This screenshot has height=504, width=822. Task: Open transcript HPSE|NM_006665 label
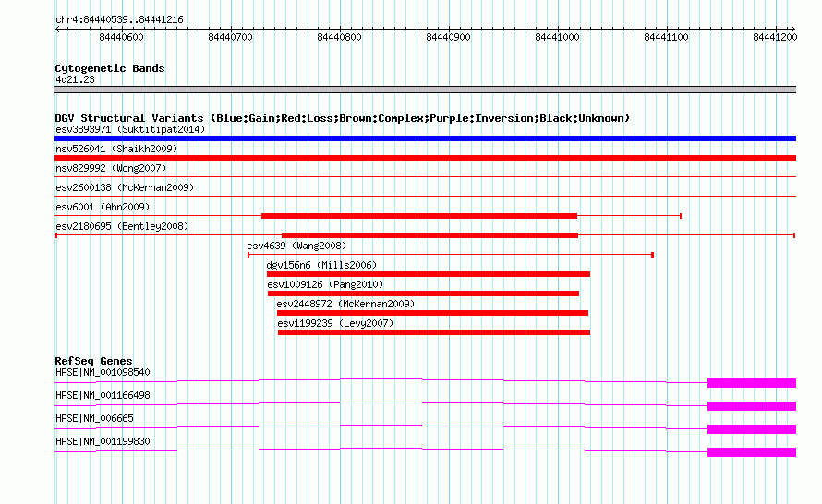tap(94, 418)
